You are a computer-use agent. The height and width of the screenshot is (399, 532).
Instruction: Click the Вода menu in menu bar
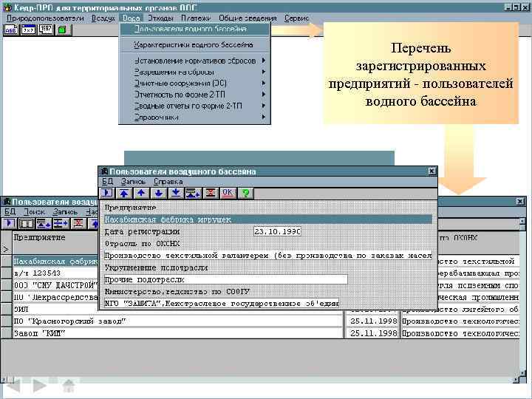tap(132, 18)
